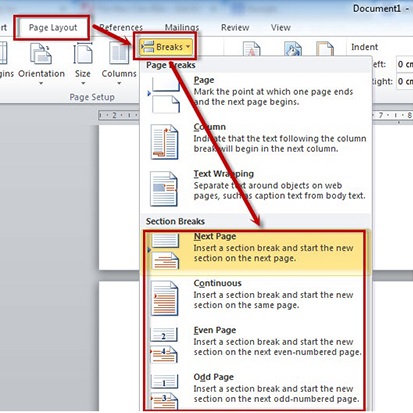Expand the Orientation dropdown arrow

41,83
